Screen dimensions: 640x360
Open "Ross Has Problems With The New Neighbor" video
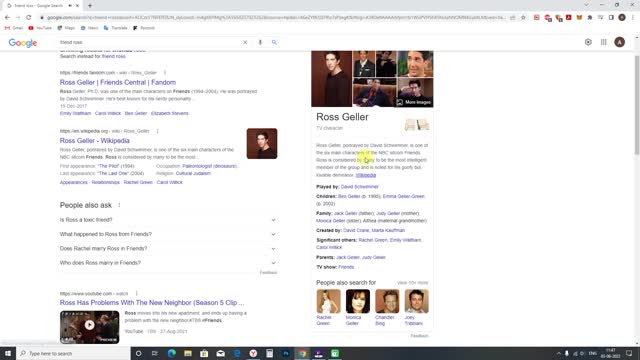152,303
